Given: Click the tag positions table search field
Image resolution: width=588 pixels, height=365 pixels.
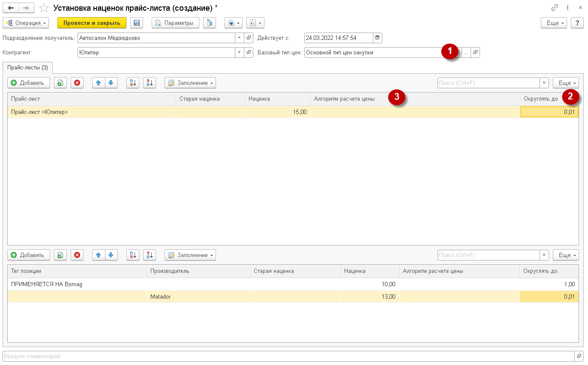Looking at the screenshot, I should tap(488, 255).
